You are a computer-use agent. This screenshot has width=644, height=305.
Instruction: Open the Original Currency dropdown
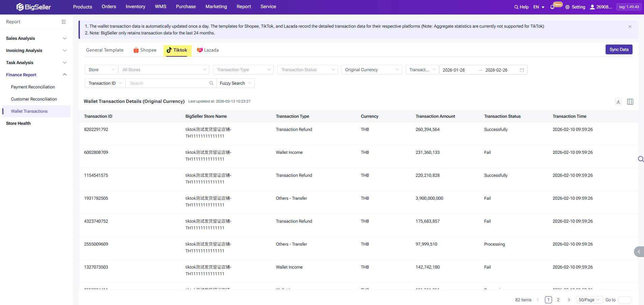tap(371, 70)
